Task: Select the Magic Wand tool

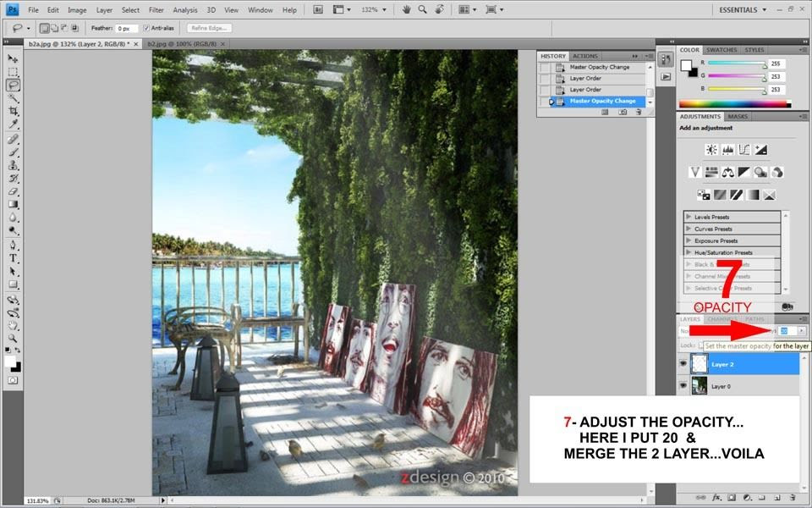Action: [x=13, y=98]
